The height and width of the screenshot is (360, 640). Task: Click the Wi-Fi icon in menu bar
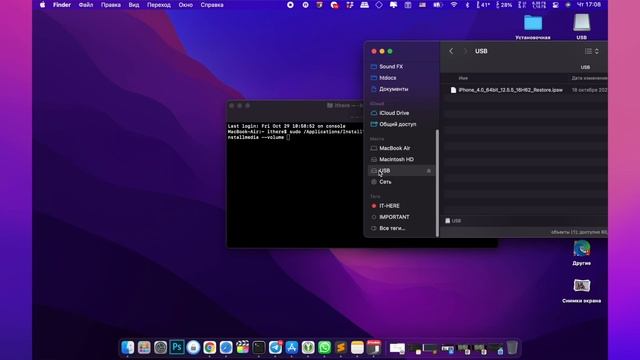coord(454,5)
